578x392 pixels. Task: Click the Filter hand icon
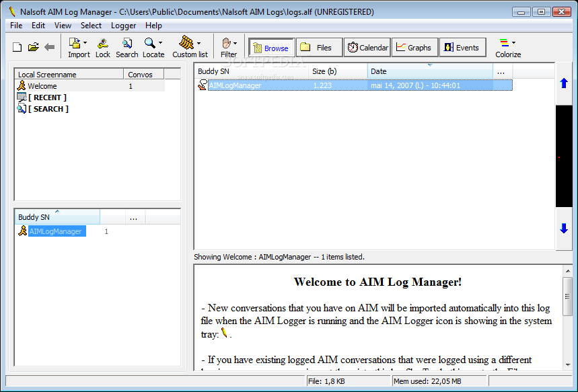coord(226,43)
